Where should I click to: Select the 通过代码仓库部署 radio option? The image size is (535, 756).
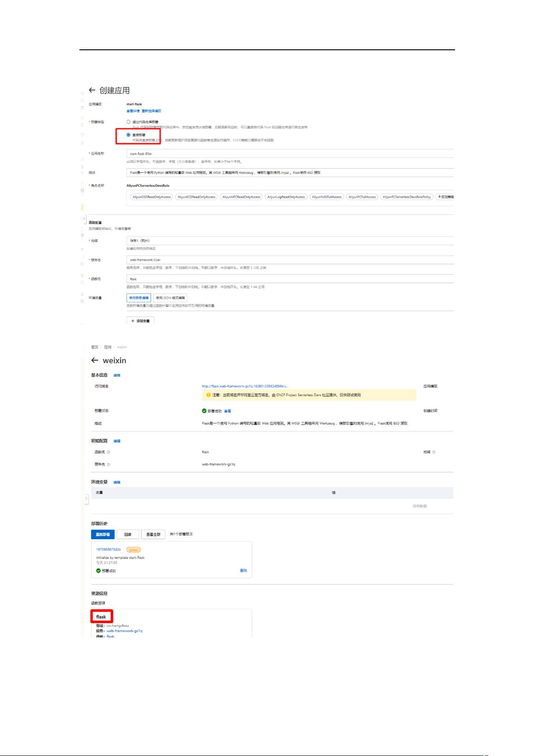pyautogui.click(x=128, y=122)
